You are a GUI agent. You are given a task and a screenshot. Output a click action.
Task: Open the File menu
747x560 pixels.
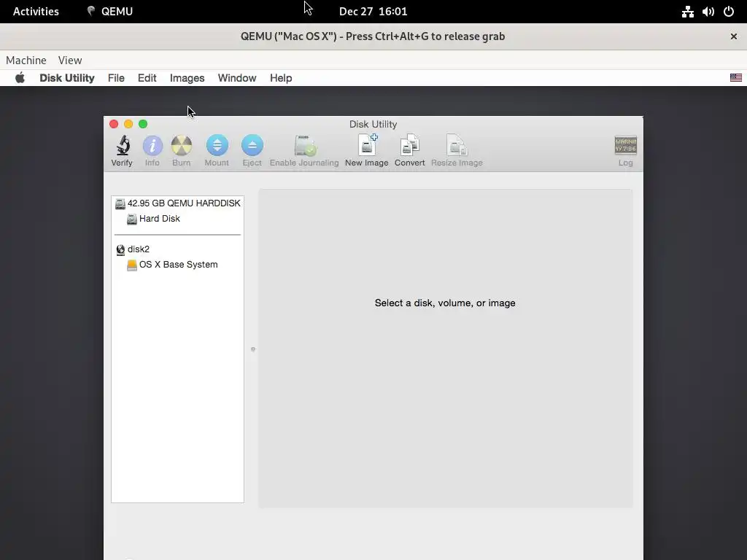(116, 78)
